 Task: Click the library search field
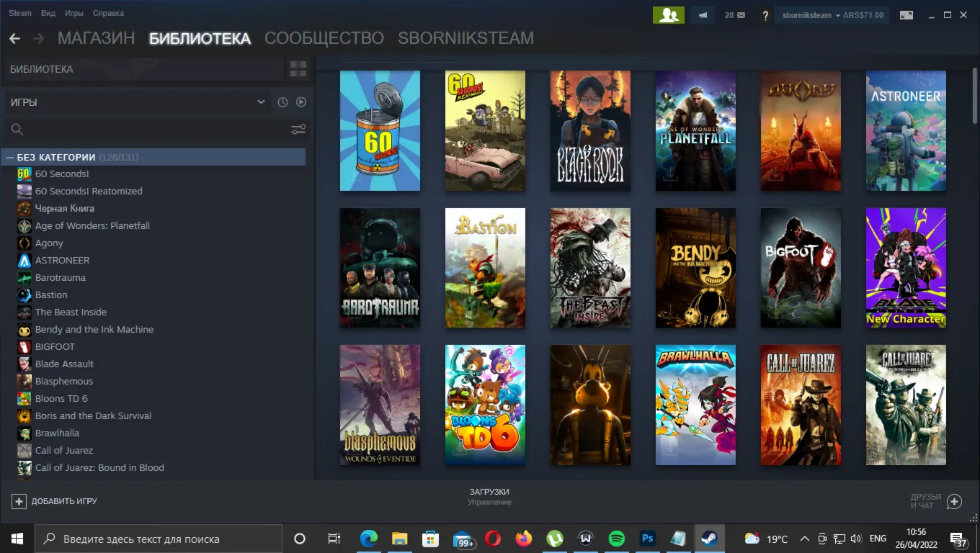[148, 130]
